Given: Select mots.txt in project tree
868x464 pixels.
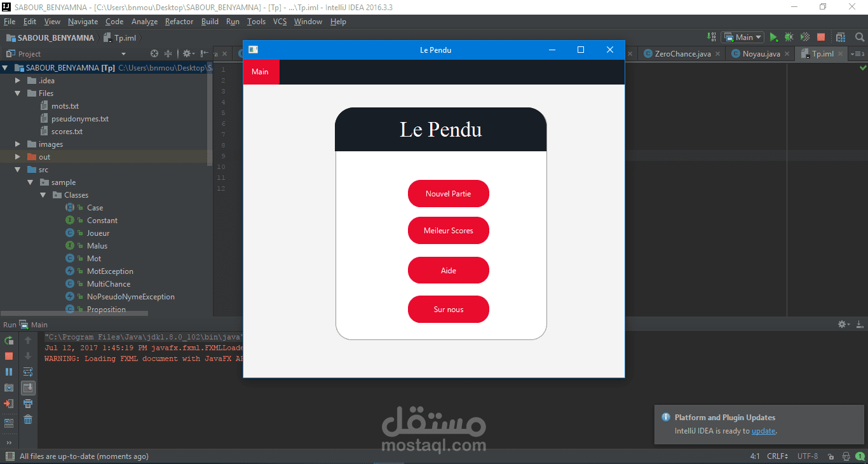Looking at the screenshot, I should coord(65,106).
